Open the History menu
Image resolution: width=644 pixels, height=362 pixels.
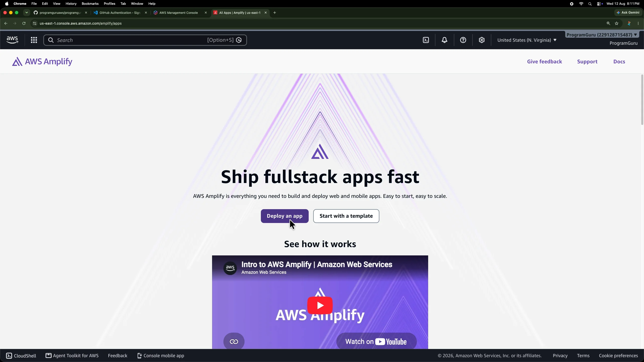71,4
